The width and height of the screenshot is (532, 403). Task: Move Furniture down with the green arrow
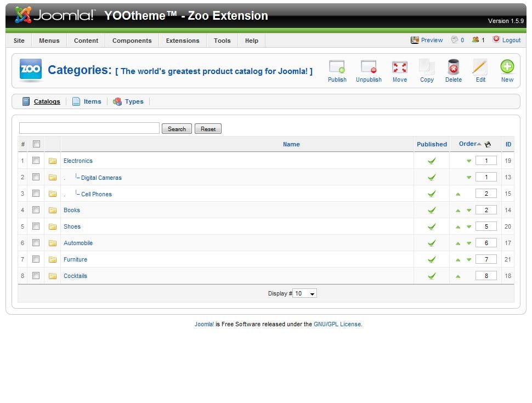(x=469, y=259)
